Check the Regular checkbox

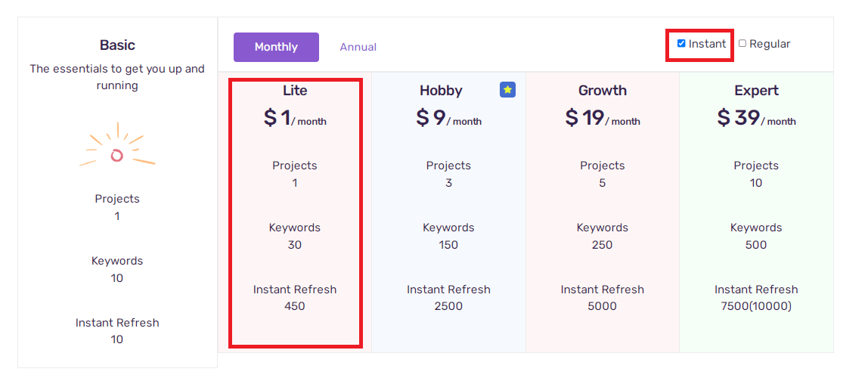pyautogui.click(x=742, y=43)
